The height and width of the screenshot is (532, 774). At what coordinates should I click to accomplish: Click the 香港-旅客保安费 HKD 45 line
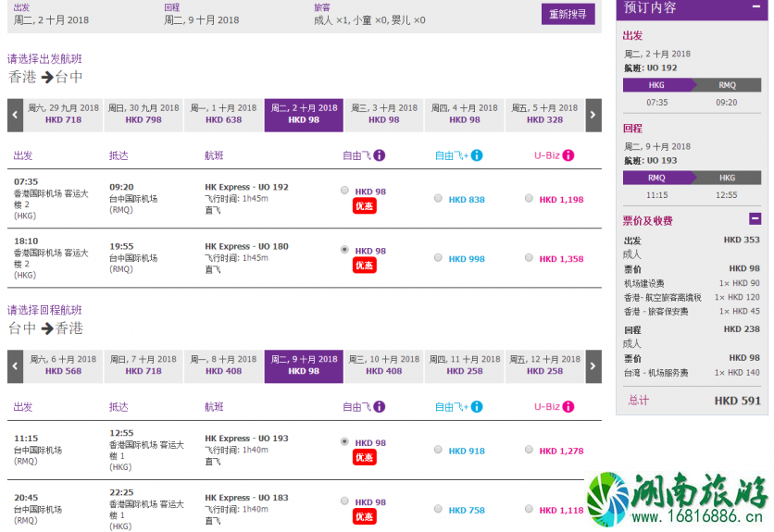click(692, 312)
